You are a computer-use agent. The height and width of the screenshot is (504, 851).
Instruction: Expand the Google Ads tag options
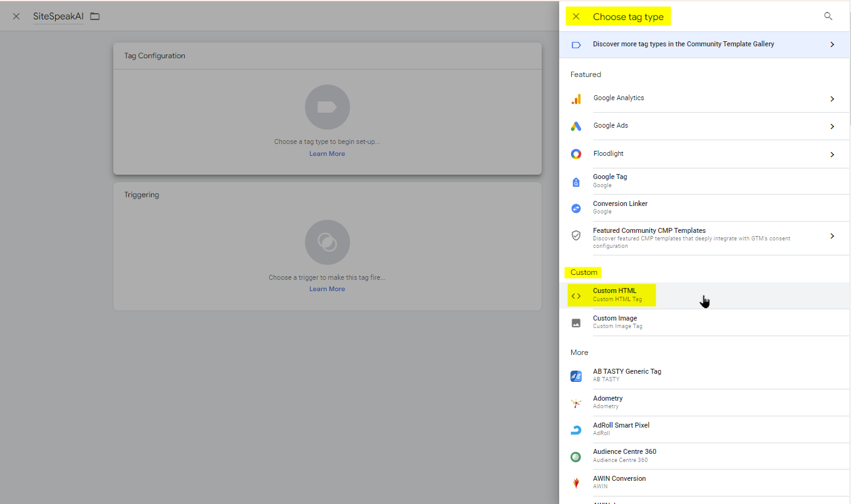click(832, 126)
